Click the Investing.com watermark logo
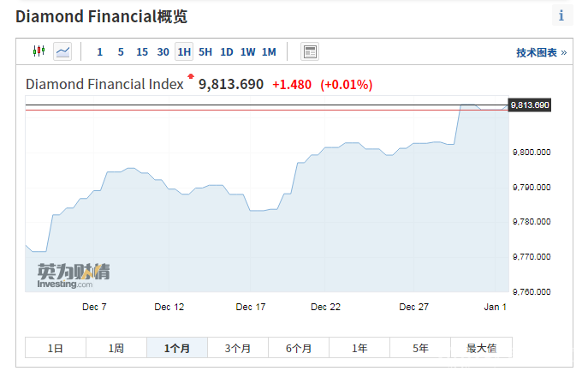Viewport: 588px width, 383px height. click(x=73, y=275)
